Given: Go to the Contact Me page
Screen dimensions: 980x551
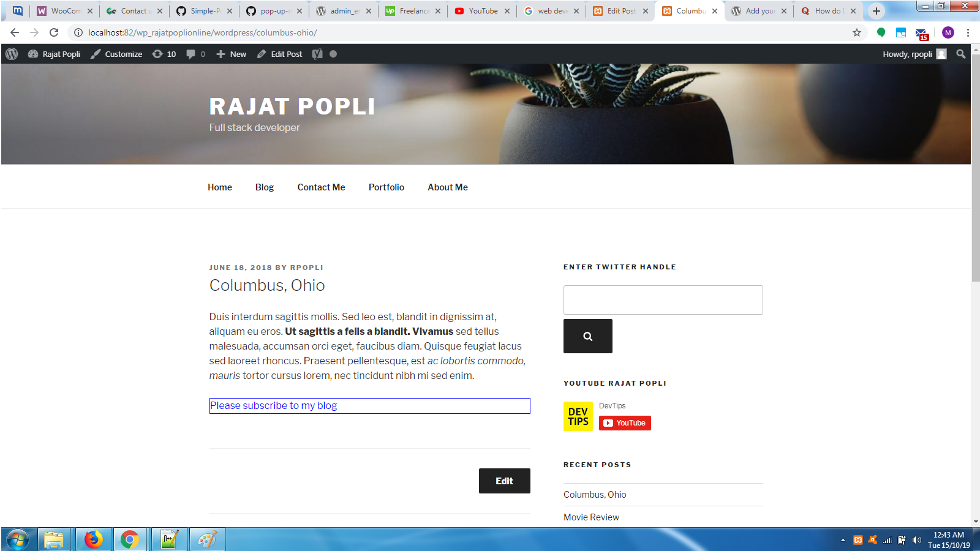Looking at the screenshot, I should (321, 187).
